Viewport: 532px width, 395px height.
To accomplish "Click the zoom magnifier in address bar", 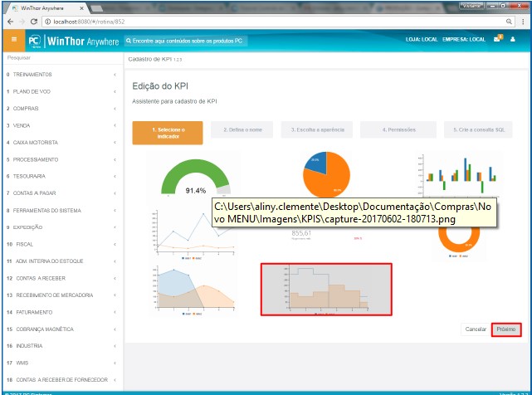I will tap(509, 22).
